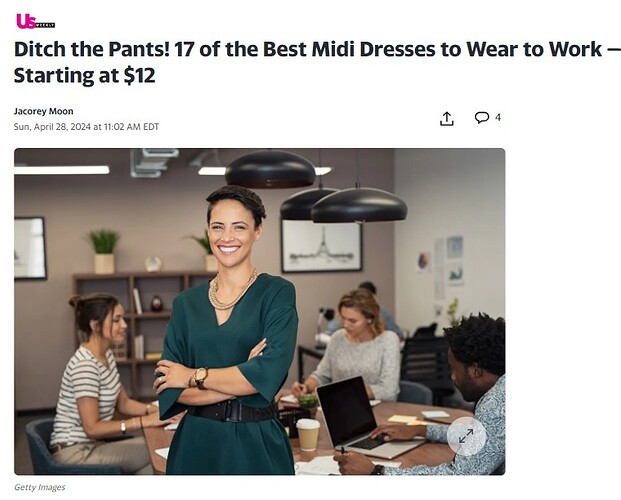Click the smiling woman's face in photo

(x=233, y=233)
